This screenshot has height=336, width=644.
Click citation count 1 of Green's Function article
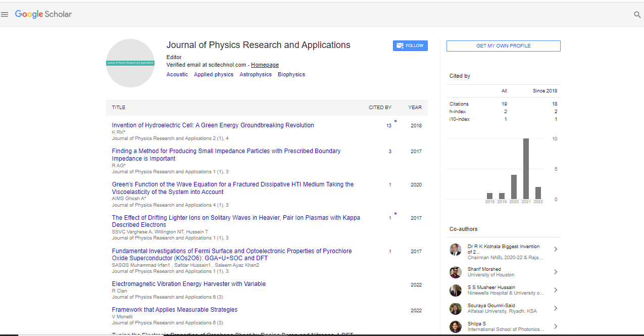pyautogui.click(x=390, y=185)
